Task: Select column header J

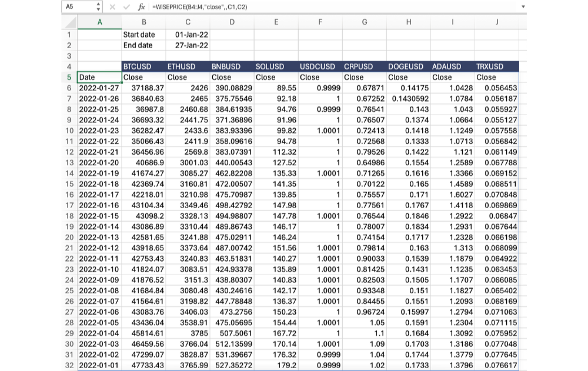Action: pyautogui.click(x=497, y=22)
